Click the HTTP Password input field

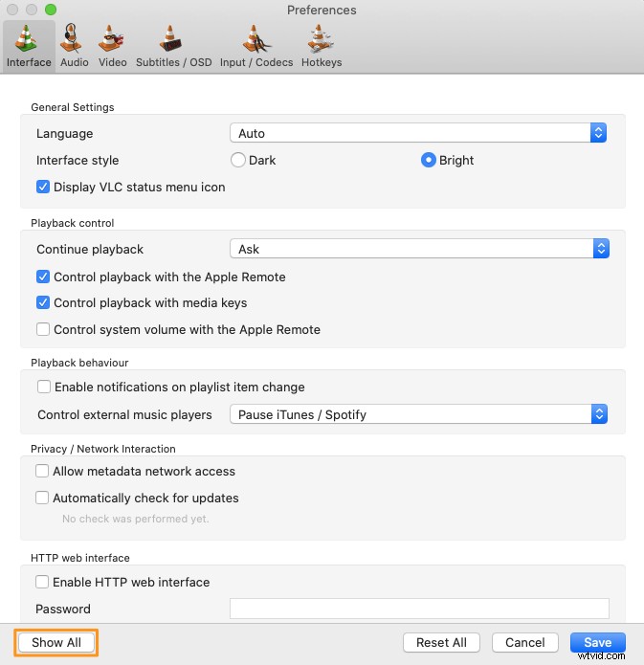tap(419, 609)
